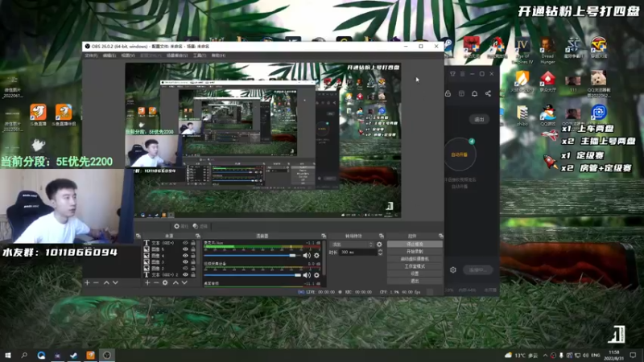The height and width of the screenshot is (362, 644).
Task: Move selected source up in the list
Action: pos(175,282)
